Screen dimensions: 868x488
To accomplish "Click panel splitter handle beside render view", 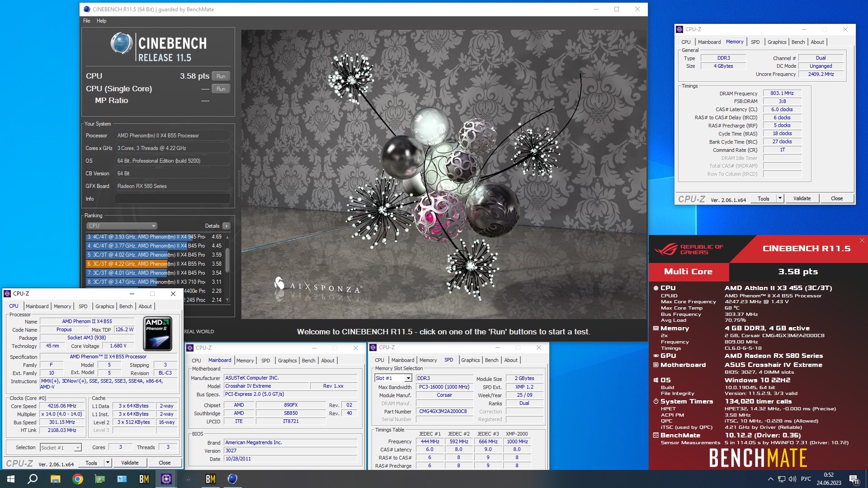I will point(238,184).
